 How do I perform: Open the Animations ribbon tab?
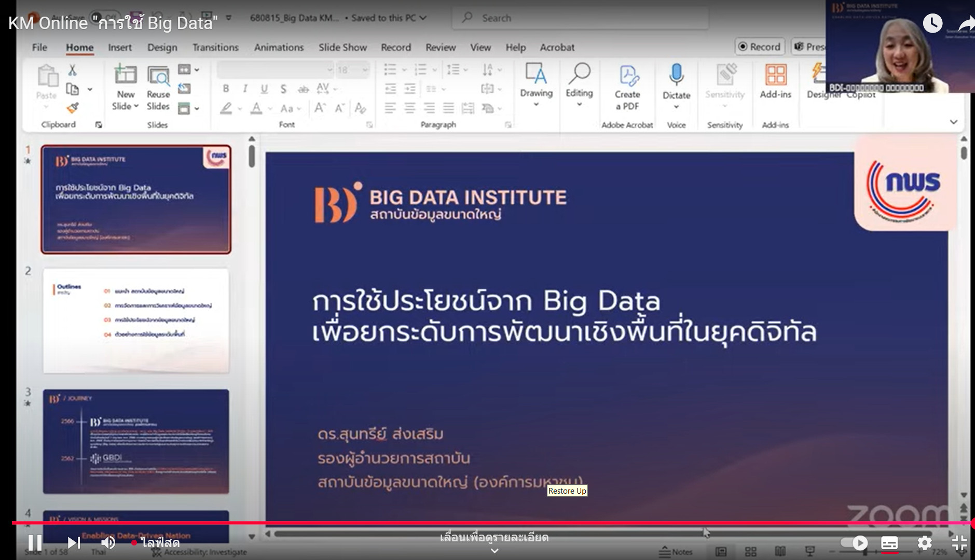[279, 47]
